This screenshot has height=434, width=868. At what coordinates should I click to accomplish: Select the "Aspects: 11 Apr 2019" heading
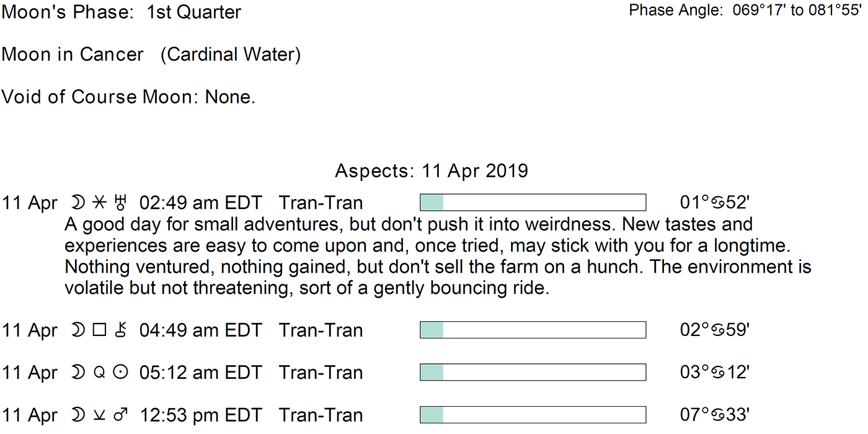pyautogui.click(x=432, y=170)
